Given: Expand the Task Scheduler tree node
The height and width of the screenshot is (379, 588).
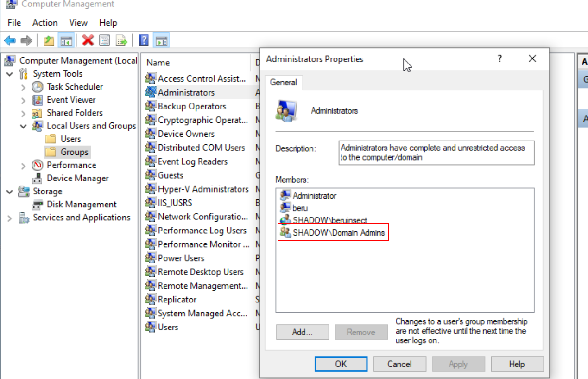Looking at the screenshot, I should [x=24, y=87].
